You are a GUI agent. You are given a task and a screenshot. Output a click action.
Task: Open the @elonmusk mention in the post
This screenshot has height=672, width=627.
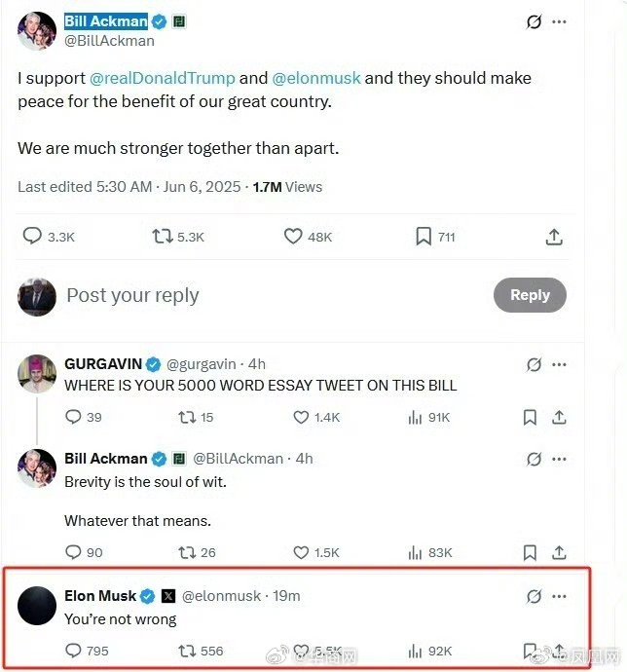[x=316, y=78]
